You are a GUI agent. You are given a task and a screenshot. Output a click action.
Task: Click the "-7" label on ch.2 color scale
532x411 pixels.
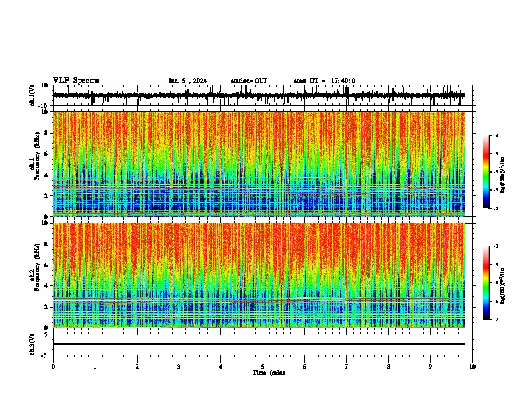[496, 319]
